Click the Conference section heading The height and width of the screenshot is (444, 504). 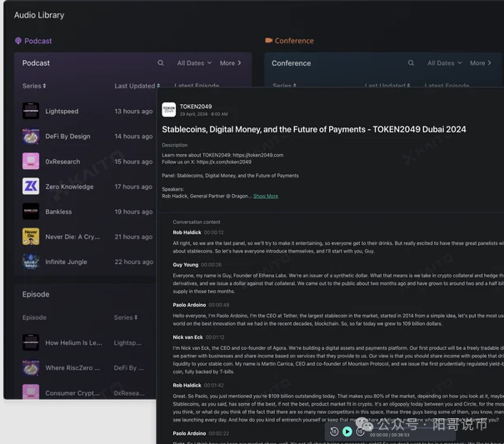pyautogui.click(x=294, y=41)
